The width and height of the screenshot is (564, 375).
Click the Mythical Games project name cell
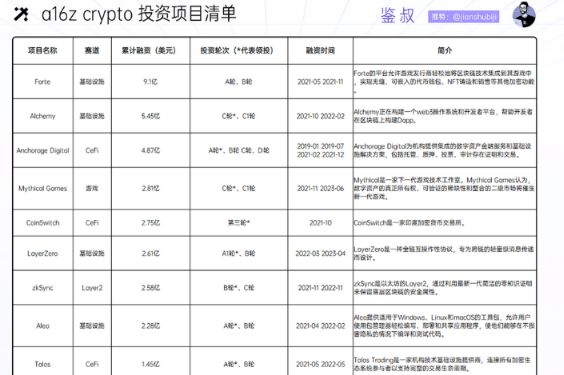42,188
